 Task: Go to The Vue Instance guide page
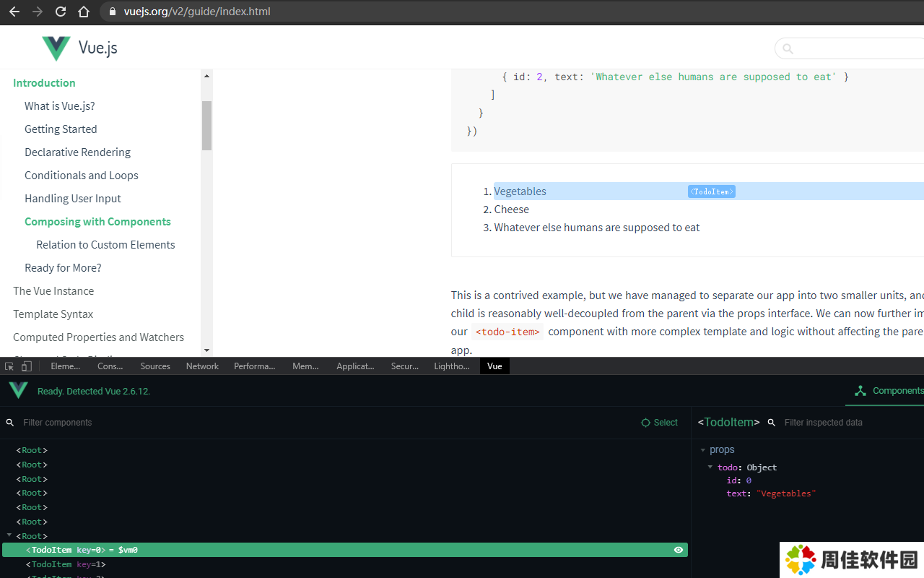[53, 291]
